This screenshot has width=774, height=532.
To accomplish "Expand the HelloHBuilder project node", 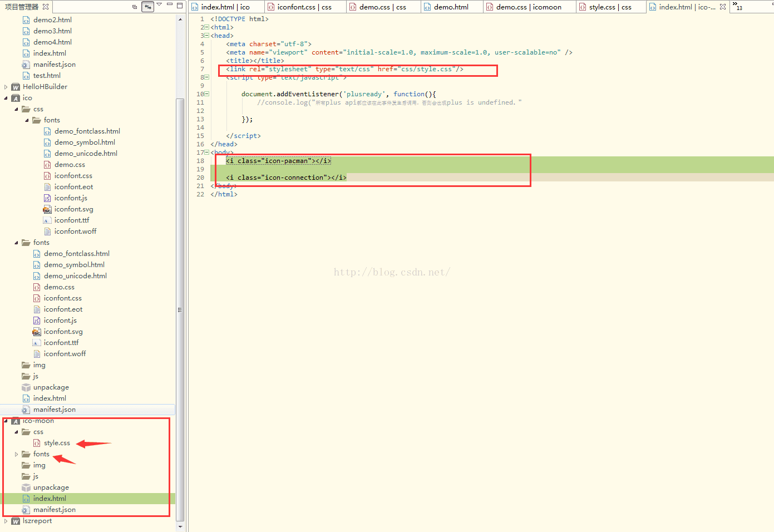I will tap(6, 87).
